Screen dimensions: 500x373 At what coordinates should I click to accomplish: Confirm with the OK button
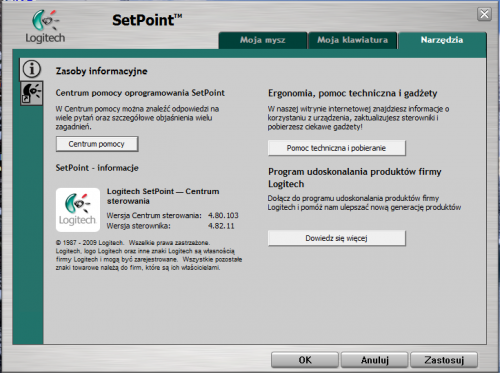coord(305,360)
